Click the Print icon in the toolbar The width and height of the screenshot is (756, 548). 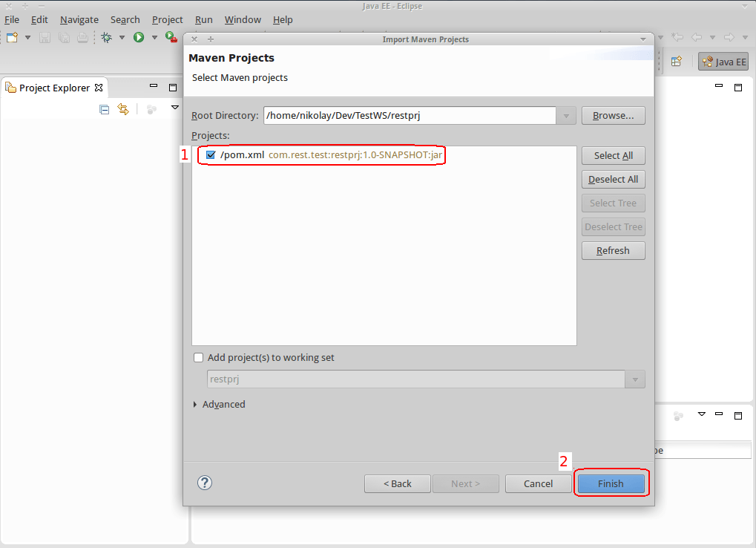[82, 37]
